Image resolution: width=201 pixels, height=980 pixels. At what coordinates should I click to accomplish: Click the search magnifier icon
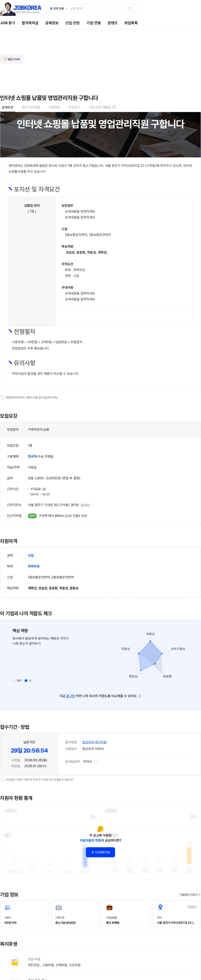(x=129, y=9)
